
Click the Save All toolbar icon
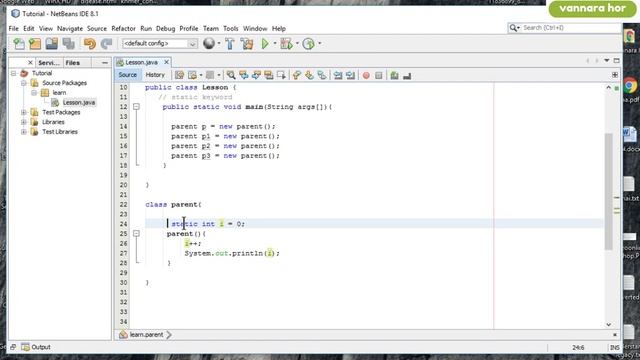69,44
